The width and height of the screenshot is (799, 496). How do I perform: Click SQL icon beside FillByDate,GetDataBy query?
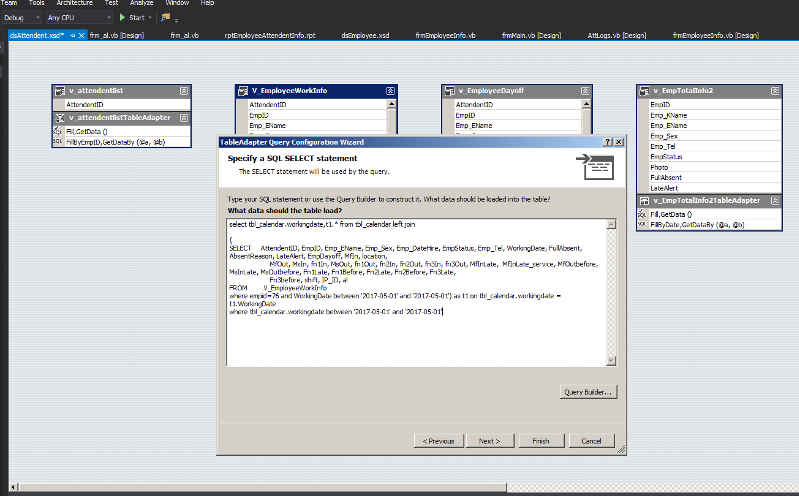coord(644,224)
